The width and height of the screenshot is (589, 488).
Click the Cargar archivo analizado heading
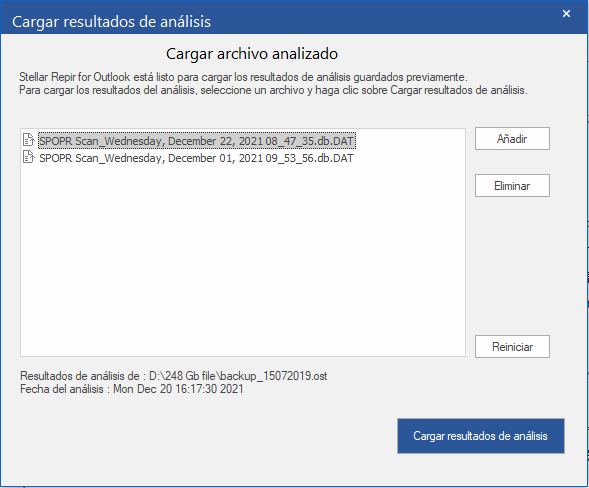pos(252,54)
